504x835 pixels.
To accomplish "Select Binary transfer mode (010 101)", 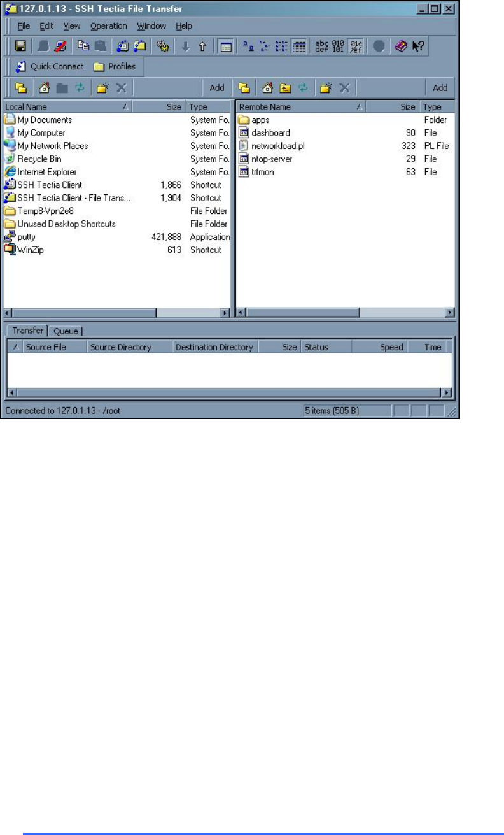I will (x=339, y=46).
